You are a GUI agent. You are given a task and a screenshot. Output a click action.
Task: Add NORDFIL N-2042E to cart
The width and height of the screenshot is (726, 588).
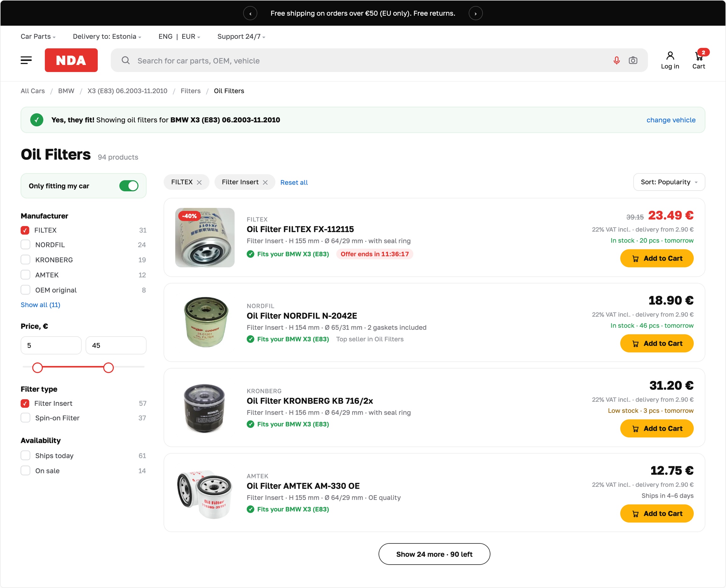[657, 343]
